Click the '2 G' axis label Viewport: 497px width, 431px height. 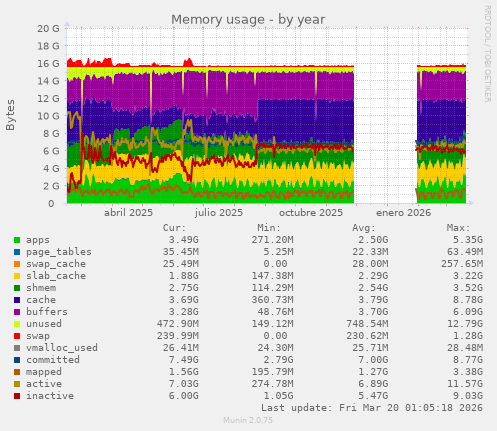click(51, 186)
